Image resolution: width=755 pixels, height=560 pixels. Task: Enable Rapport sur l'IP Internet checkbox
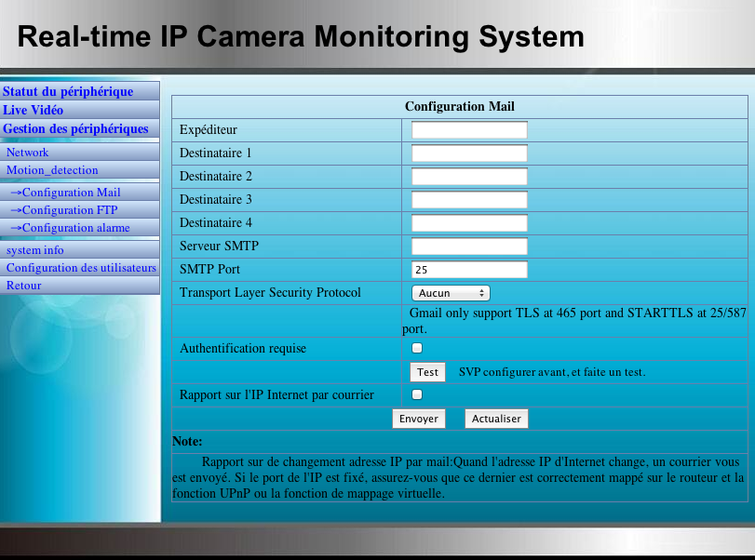click(417, 394)
